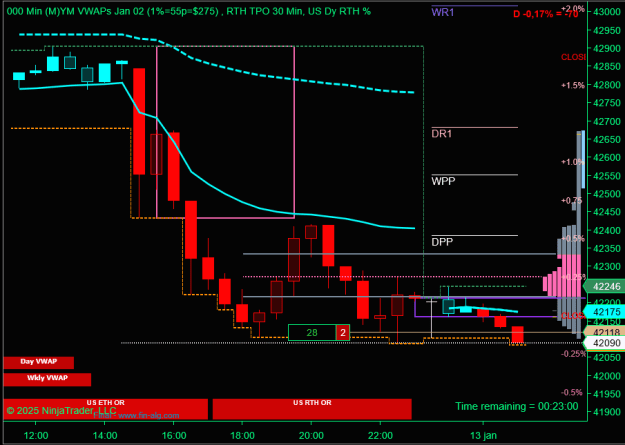Viewport: 625px width, 445px height.
Task: Click the +1.5% percent level label
Action: 573,85
